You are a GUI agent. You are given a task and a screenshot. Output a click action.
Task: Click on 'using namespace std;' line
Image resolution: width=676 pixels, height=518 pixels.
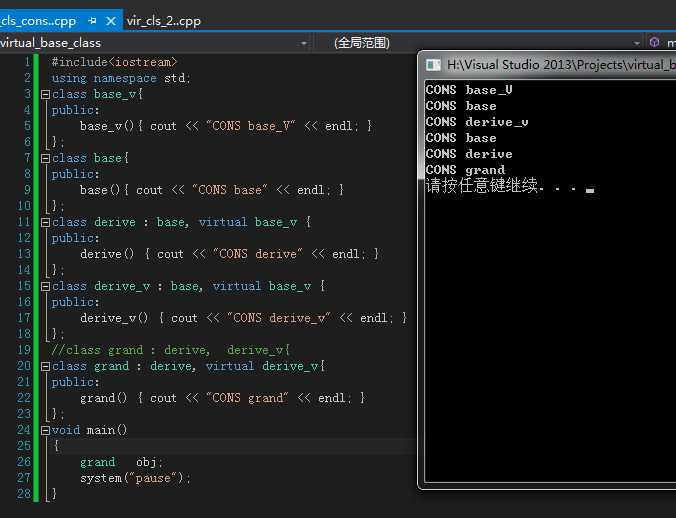point(121,78)
